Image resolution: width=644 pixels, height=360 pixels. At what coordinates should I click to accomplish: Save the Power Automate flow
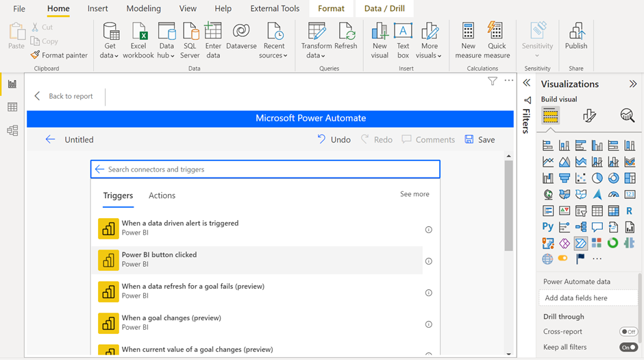pos(480,140)
